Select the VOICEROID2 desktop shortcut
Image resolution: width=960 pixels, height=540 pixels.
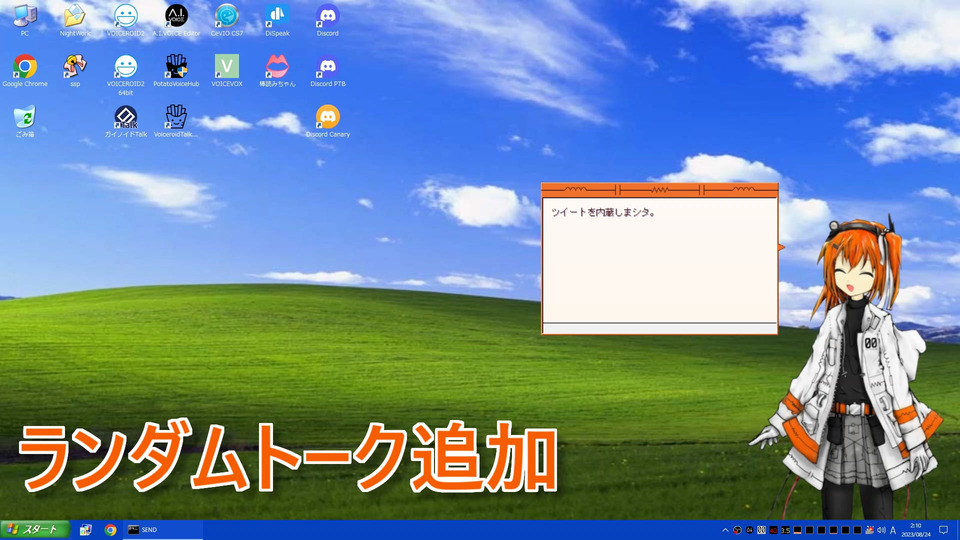[126, 19]
